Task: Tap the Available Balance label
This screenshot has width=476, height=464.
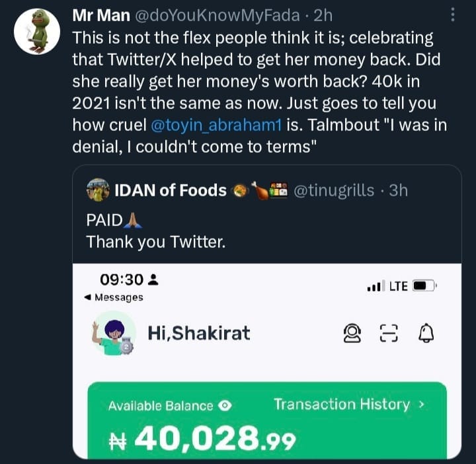Action: 161,406
